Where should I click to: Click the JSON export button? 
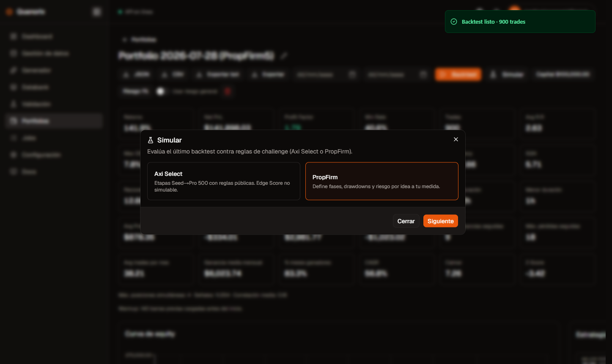[x=137, y=74]
